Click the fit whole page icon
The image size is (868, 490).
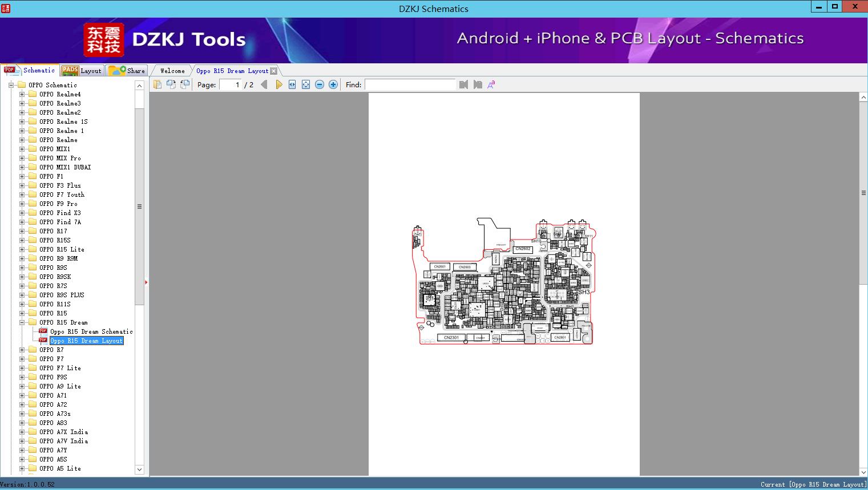(x=306, y=84)
